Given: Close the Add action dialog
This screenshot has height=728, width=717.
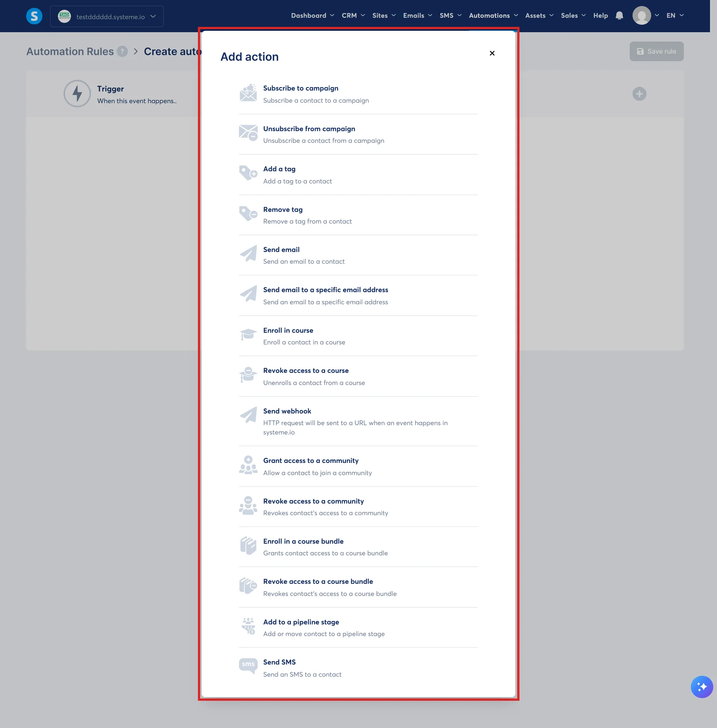Looking at the screenshot, I should pos(492,53).
